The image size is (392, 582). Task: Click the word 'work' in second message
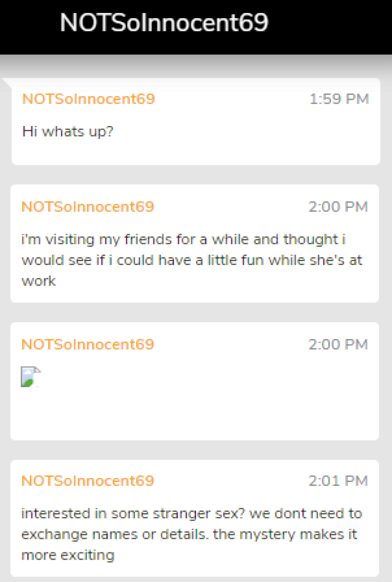pos(39,281)
